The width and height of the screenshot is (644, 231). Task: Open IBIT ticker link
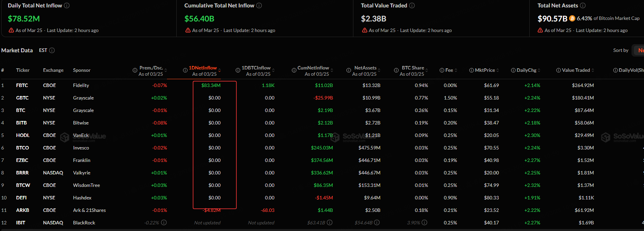pos(21,222)
